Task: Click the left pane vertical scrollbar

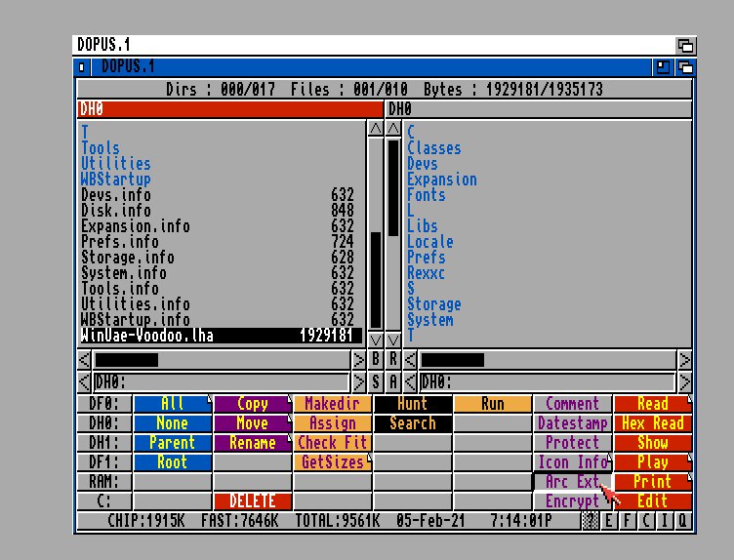Action: [x=376, y=234]
